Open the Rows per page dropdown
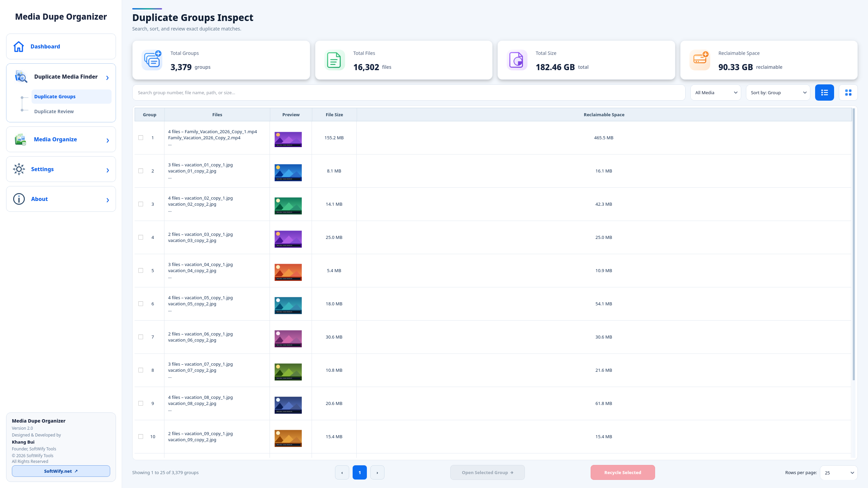The image size is (868, 488). 839,472
